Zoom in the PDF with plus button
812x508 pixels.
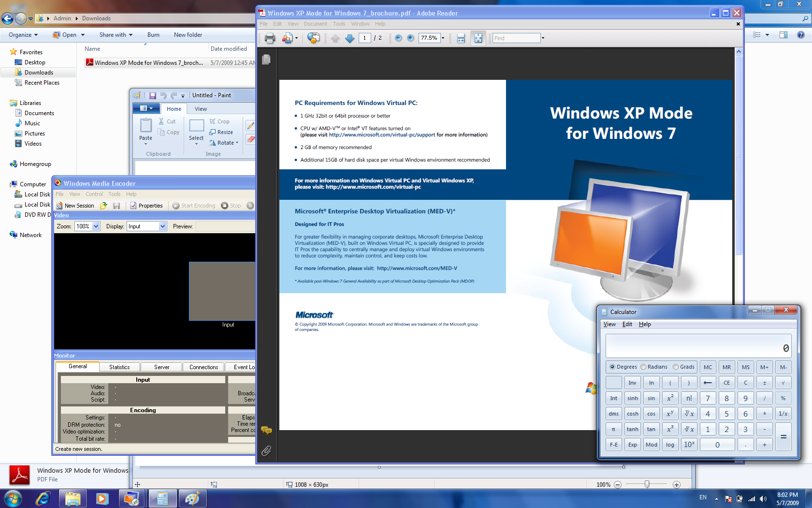coord(410,38)
